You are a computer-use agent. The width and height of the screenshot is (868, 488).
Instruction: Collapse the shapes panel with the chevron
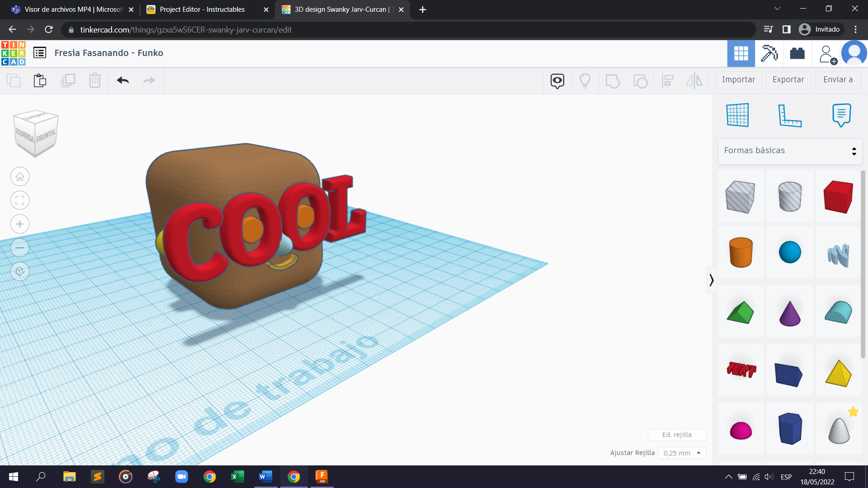[711, 280]
